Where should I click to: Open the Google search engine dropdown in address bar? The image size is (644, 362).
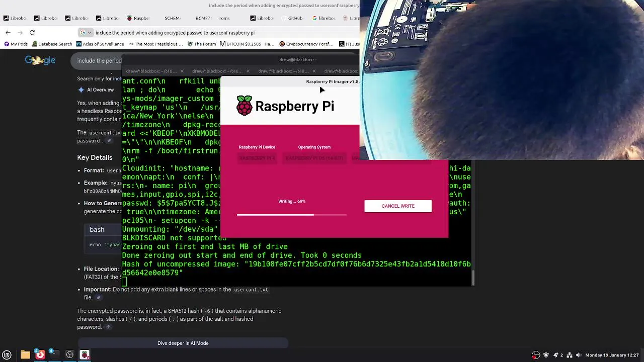point(86,33)
